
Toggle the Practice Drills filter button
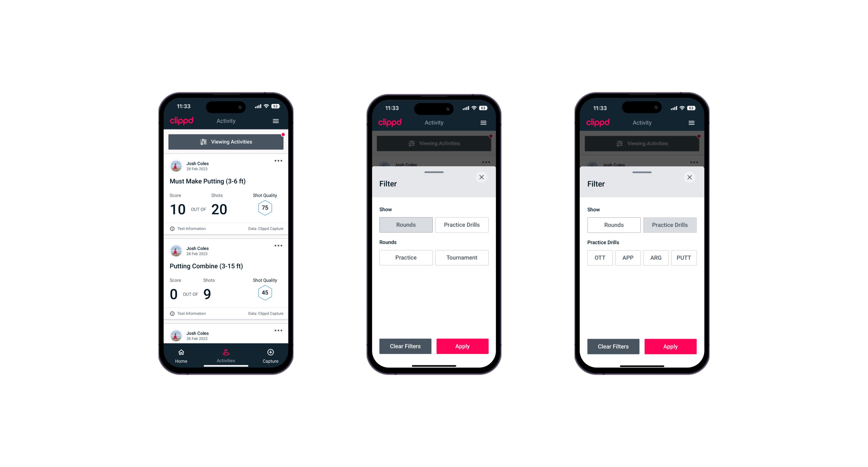[x=461, y=225]
